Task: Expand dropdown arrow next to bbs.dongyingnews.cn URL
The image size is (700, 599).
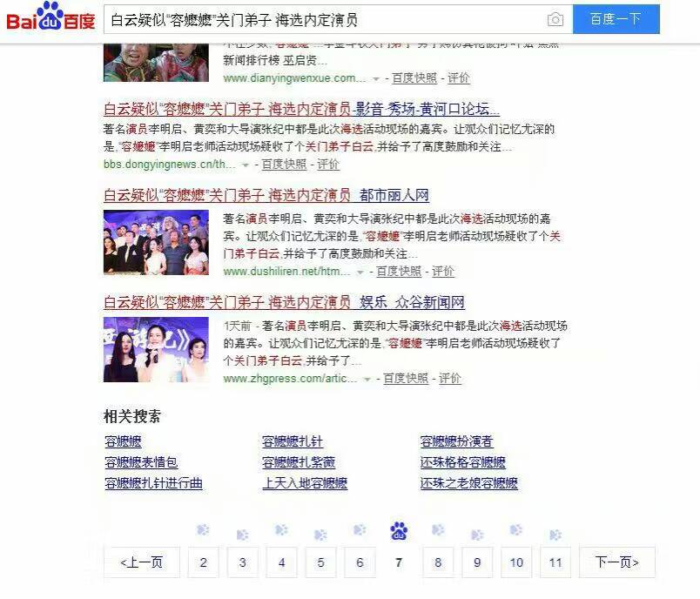Action: pos(246,165)
